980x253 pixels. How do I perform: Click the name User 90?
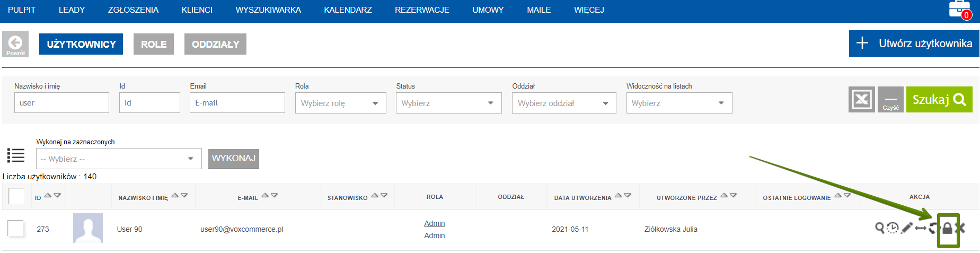(129, 229)
